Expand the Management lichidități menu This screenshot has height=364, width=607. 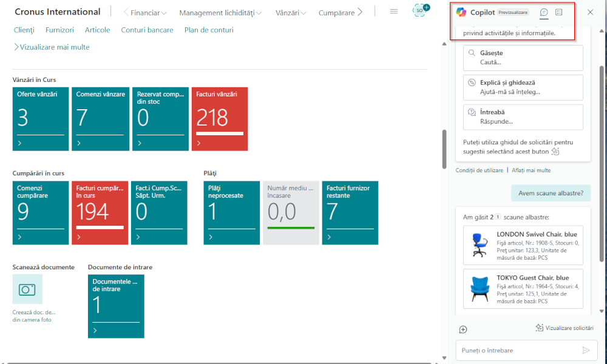coord(220,13)
